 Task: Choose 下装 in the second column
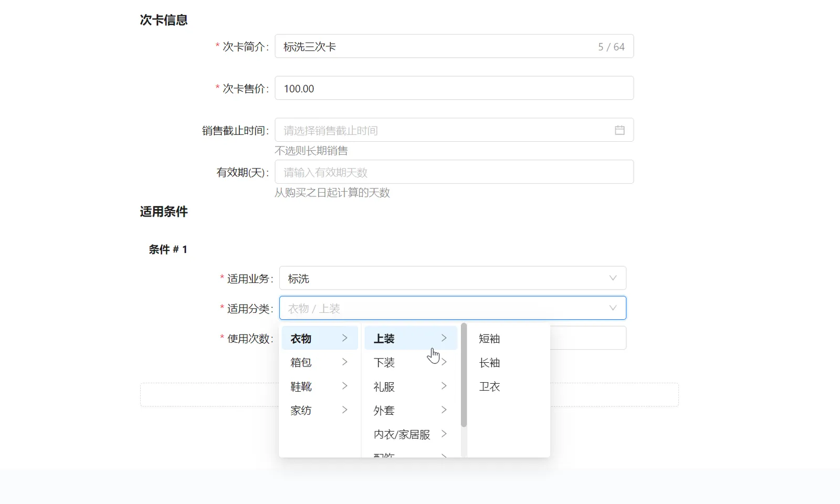tap(411, 362)
